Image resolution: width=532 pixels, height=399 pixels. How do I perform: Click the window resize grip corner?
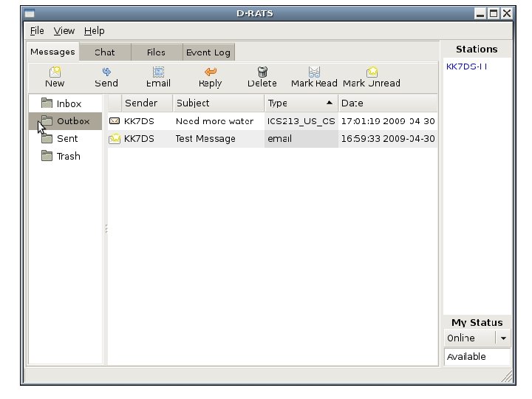coord(507,376)
